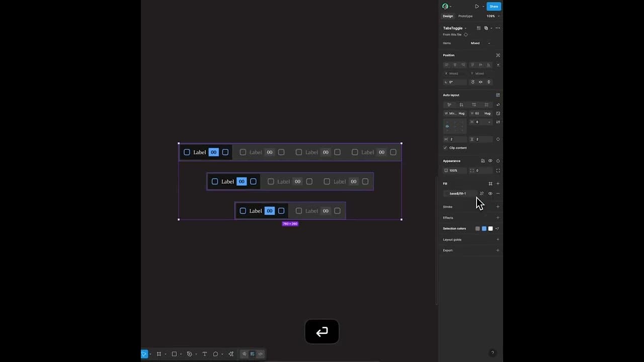Toggle layer visibility eye in Appearance

(491, 161)
